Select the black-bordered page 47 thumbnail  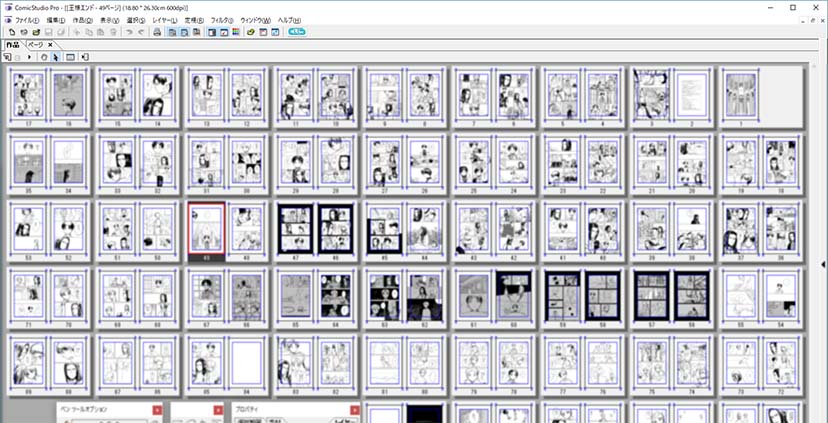(x=296, y=228)
